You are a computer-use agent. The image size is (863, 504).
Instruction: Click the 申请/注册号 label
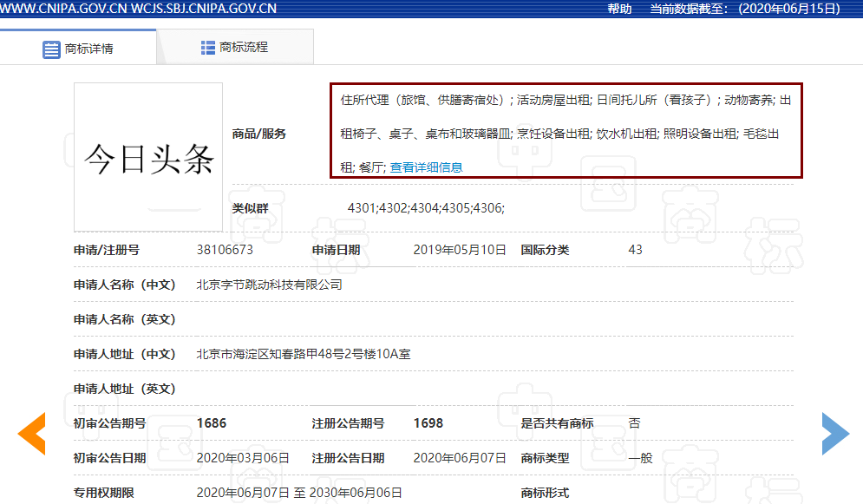pyautogui.click(x=107, y=250)
